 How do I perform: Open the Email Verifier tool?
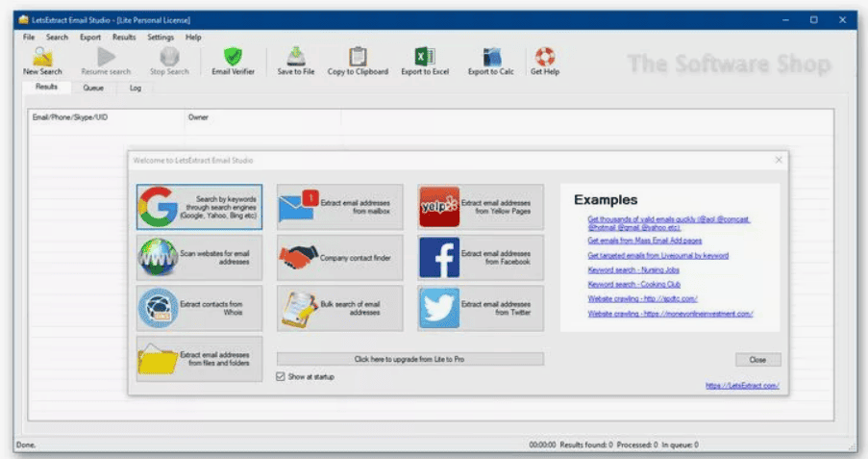click(233, 61)
